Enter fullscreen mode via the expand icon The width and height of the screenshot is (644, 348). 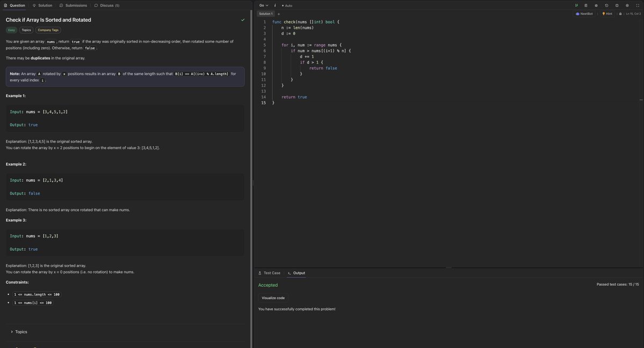[638, 5]
